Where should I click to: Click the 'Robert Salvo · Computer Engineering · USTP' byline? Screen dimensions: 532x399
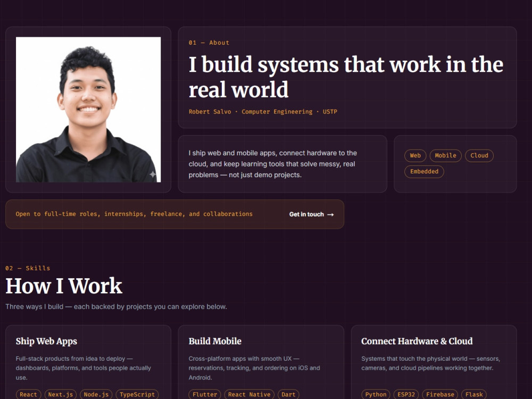pos(263,112)
